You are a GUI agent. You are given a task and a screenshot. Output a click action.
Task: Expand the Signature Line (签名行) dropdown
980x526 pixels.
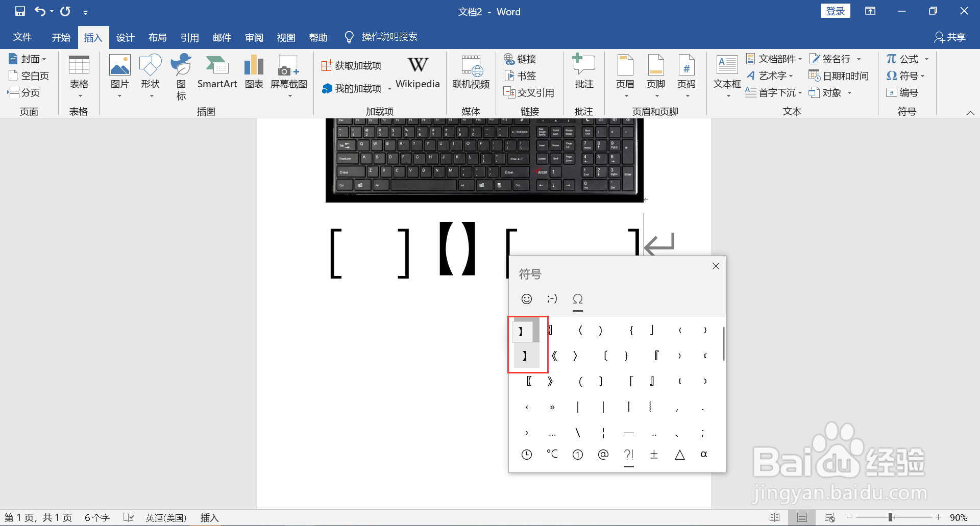coord(859,59)
